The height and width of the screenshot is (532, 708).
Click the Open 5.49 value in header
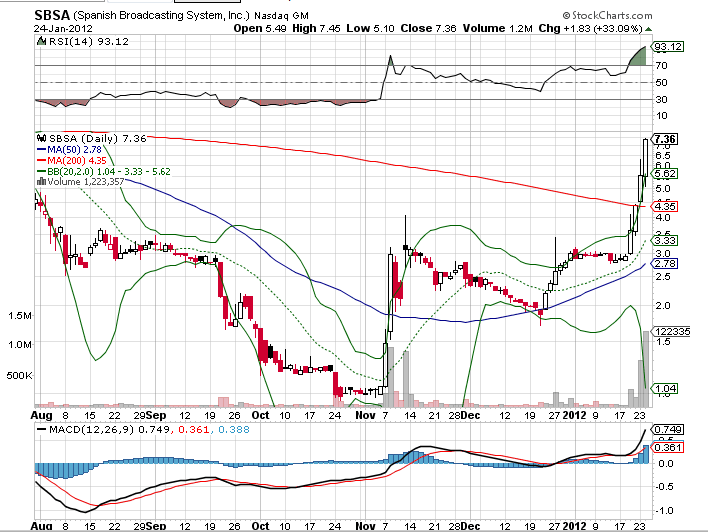(260, 28)
